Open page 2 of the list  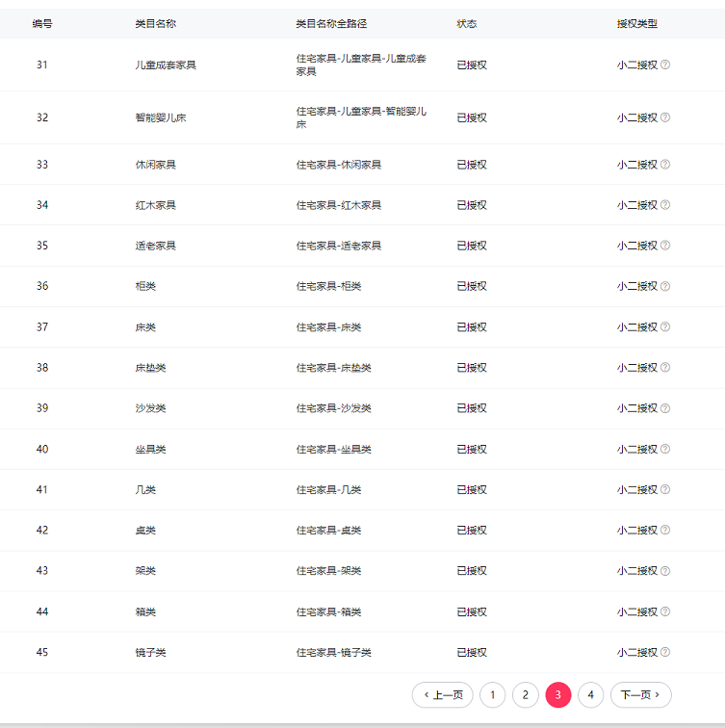pyautogui.click(x=525, y=694)
